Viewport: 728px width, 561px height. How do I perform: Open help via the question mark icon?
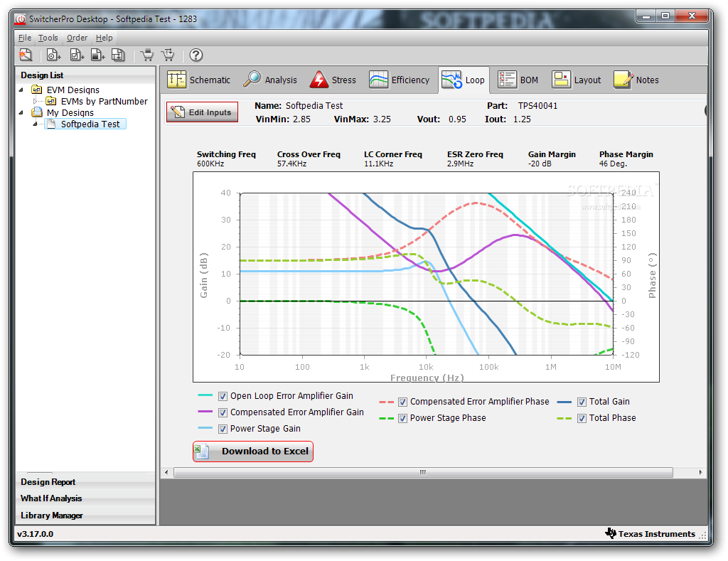(196, 55)
